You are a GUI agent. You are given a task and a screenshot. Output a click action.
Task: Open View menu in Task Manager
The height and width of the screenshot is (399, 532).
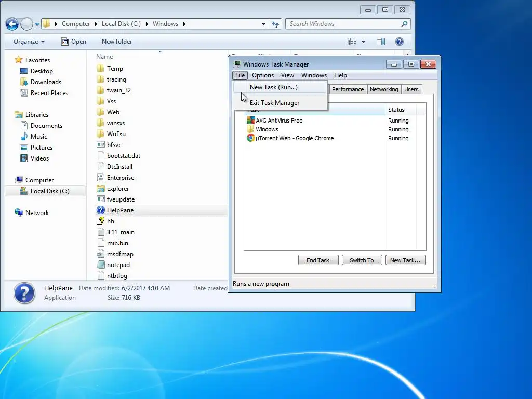click(287, 75)
